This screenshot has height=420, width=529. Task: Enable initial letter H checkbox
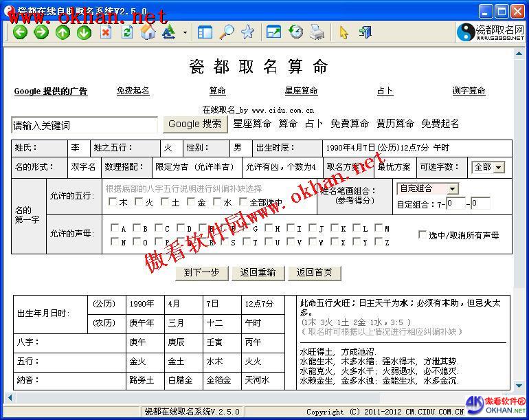click(269, 228)
